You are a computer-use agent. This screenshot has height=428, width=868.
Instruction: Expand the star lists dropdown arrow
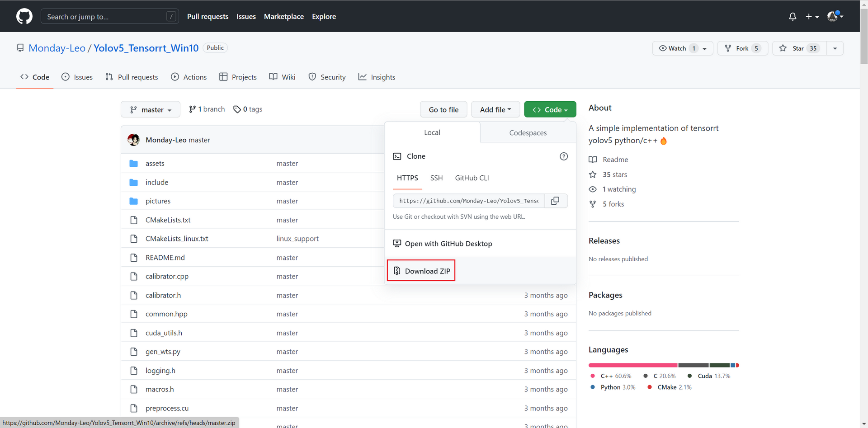click(x=835, y=48)
